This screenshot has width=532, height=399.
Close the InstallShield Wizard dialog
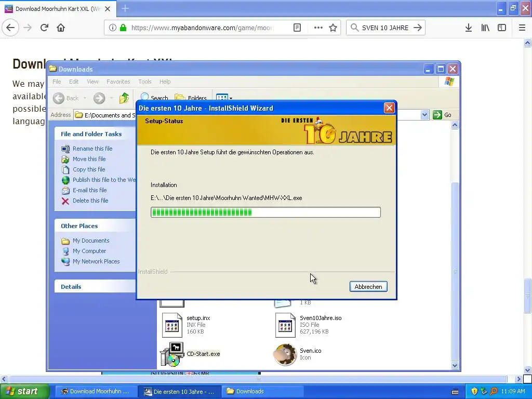(389, 108)
